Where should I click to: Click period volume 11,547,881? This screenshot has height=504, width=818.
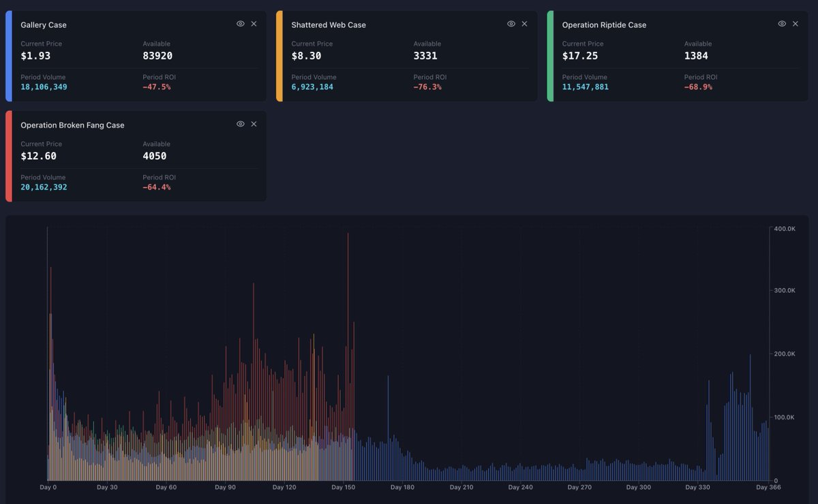[x=585, y=87]
